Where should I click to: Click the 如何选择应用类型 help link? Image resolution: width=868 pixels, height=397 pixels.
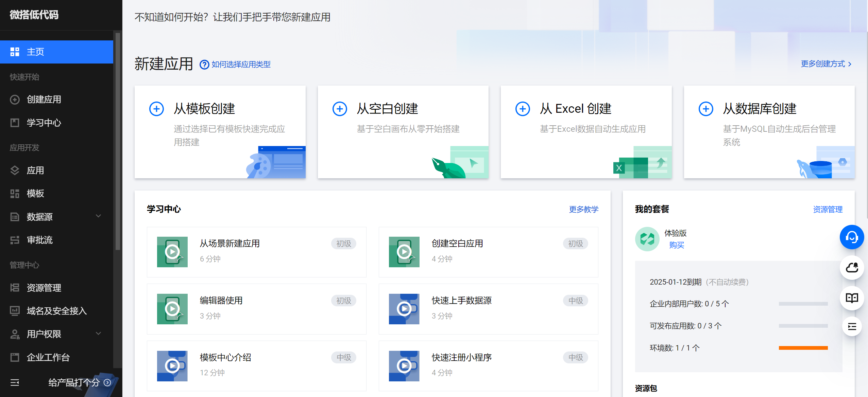[241, 64]
